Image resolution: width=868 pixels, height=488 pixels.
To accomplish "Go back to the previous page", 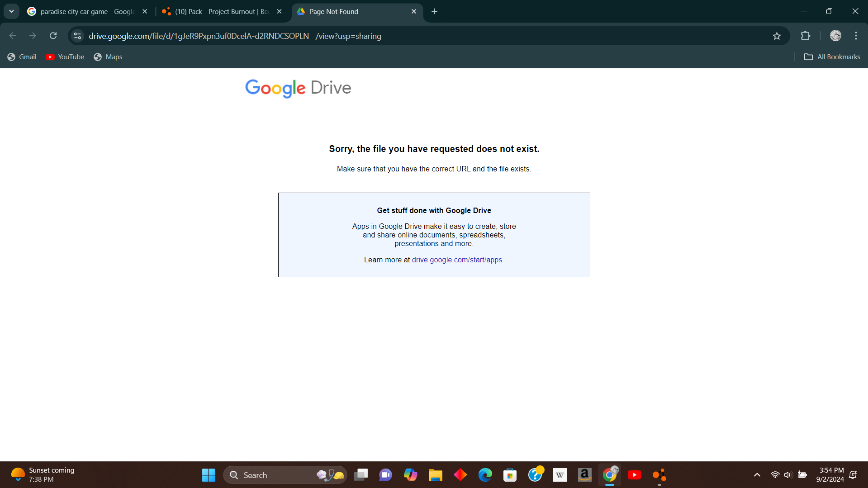I will pyautogui.click(x=13, y=36).
